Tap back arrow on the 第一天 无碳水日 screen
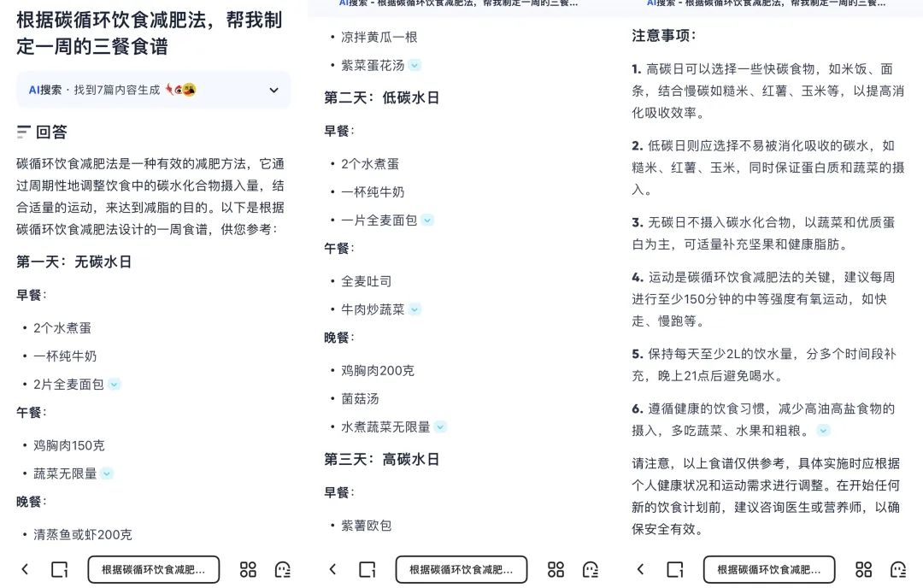Viewport: 923px width, 588px height. pyautogui.click(x=25, y=569)
